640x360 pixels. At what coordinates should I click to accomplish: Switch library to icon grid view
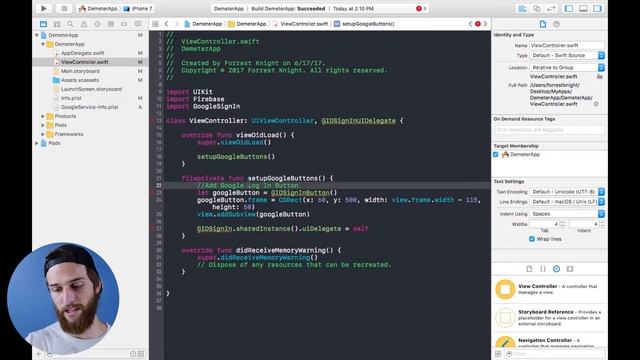(498, 354)
